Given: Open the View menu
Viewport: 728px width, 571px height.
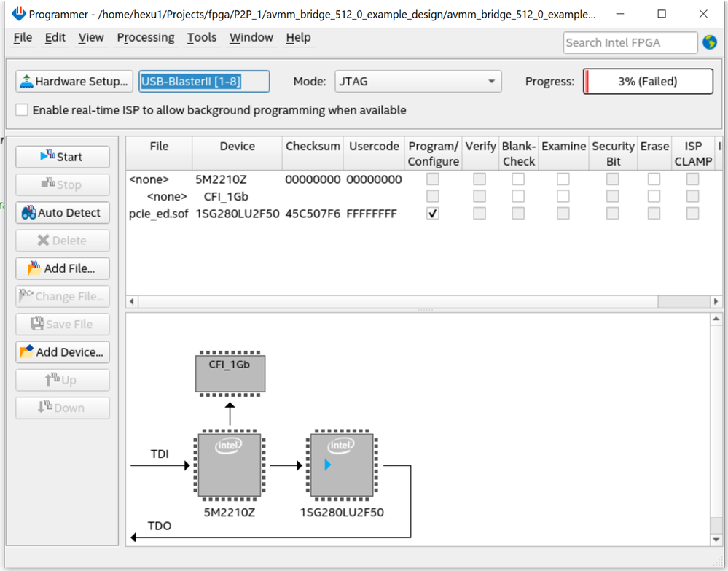Looking at the screenshot, I should tap(91, 37).
